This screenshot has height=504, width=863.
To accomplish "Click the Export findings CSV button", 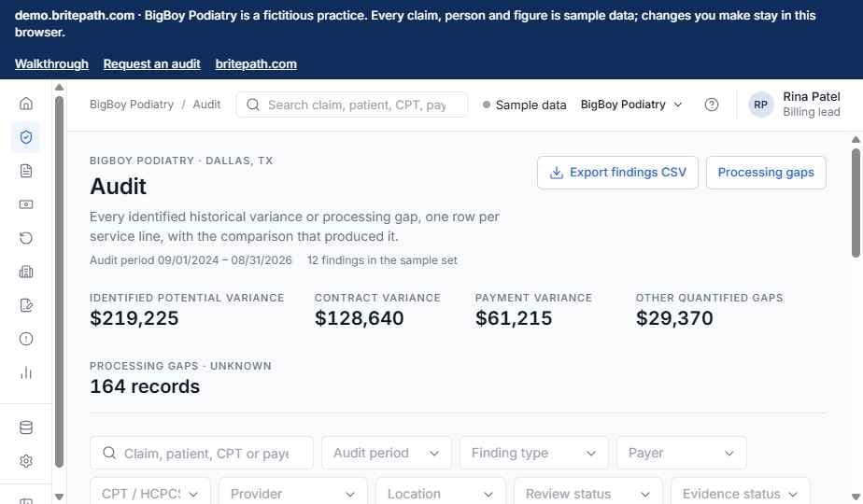I will [x=617, y=173].
